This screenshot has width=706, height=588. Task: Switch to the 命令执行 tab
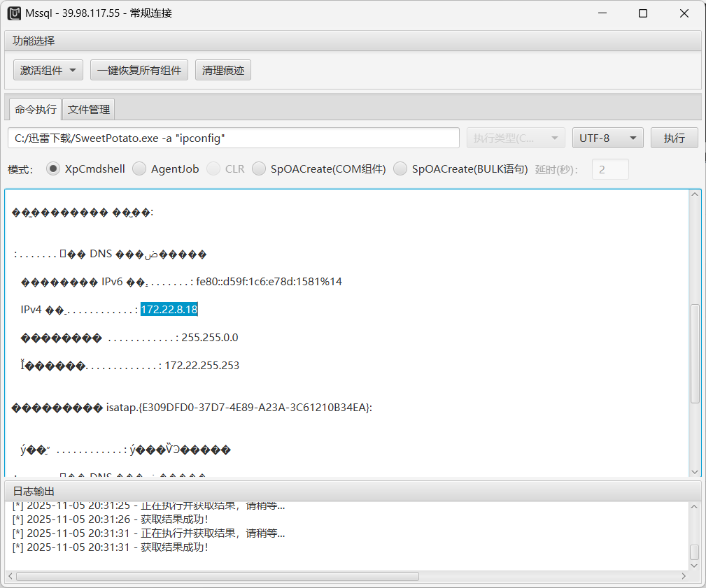tap(36, 110)
